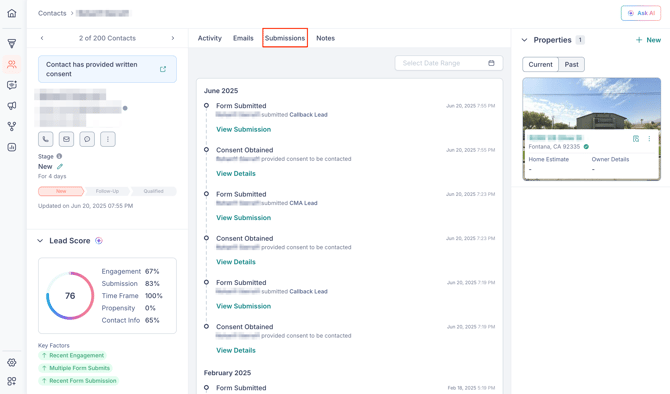Image resolution: width=670 pixels, height=394 pixels.
Task: Select the Submissions tab
Action: (285, 38)
